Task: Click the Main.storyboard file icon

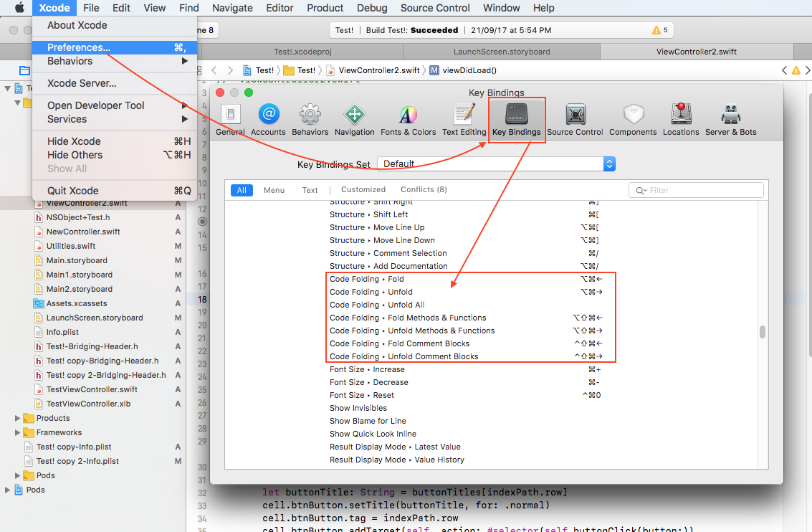Action: pos(38,260)
